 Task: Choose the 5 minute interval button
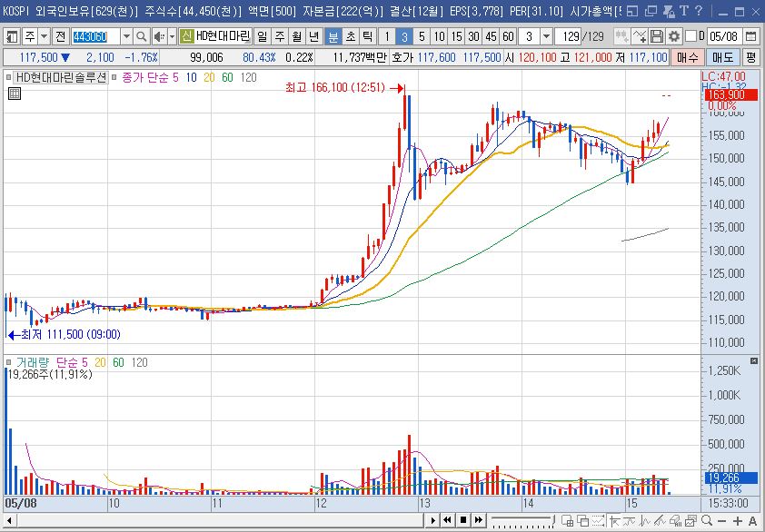[x=422, y=36]
